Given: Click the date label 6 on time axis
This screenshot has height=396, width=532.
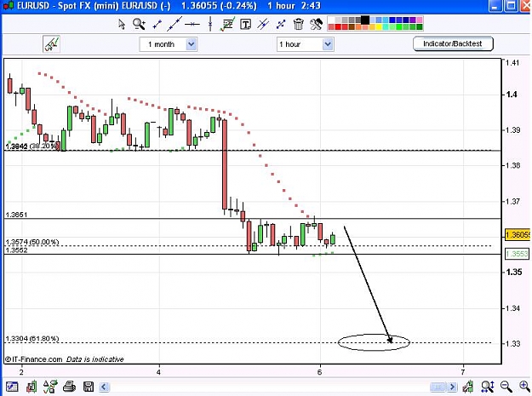Looking at the screenshot, I should (x=319, y=372).
